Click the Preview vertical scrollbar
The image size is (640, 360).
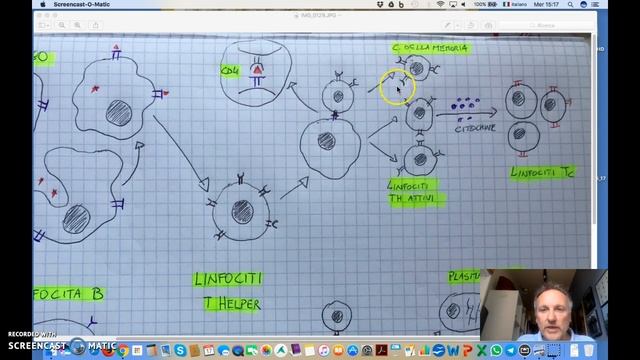(594, 130)
